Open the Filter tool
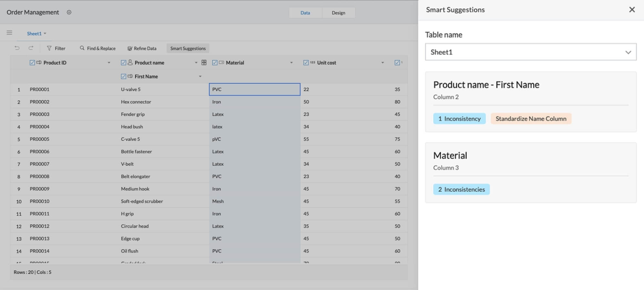This screenshot has height=290, width=644. (x=56, y=48)
